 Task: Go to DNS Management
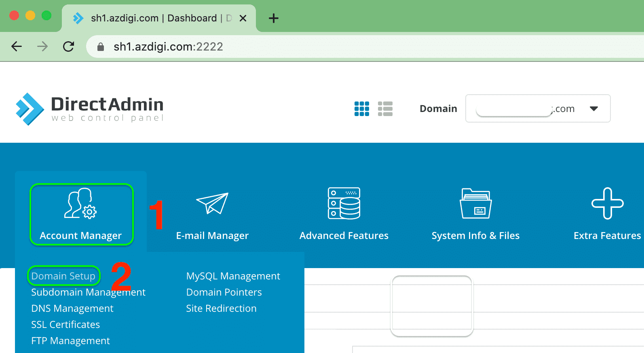[x=72, y=309]
